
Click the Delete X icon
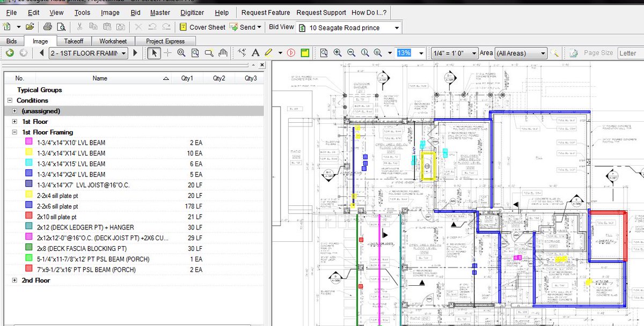[138, 27]
